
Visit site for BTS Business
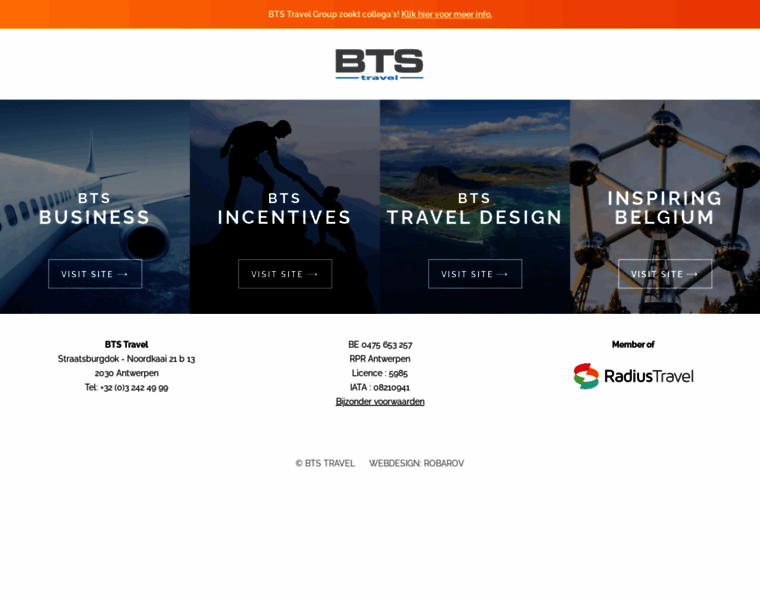[95, 274]
